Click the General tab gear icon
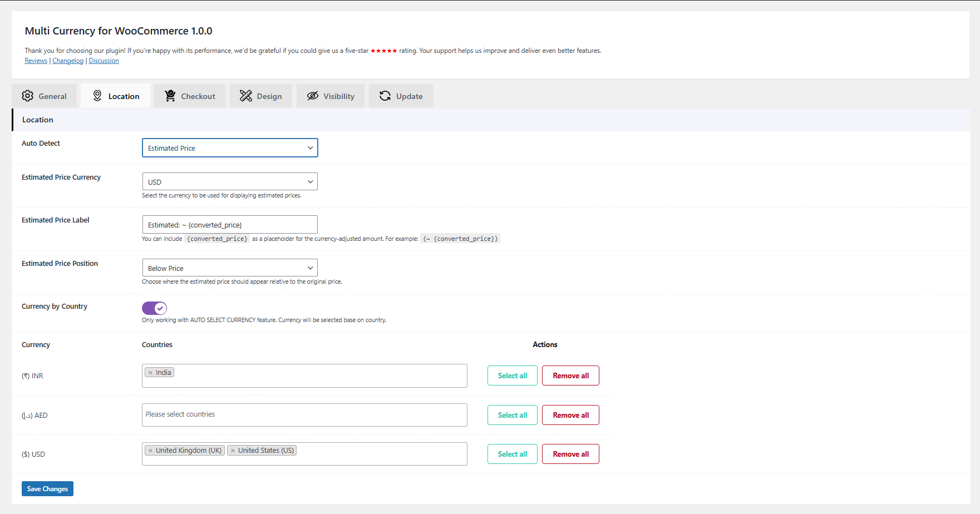Viewport: 980px width, 514px height. pyautogui.click(x=28, y=96)
